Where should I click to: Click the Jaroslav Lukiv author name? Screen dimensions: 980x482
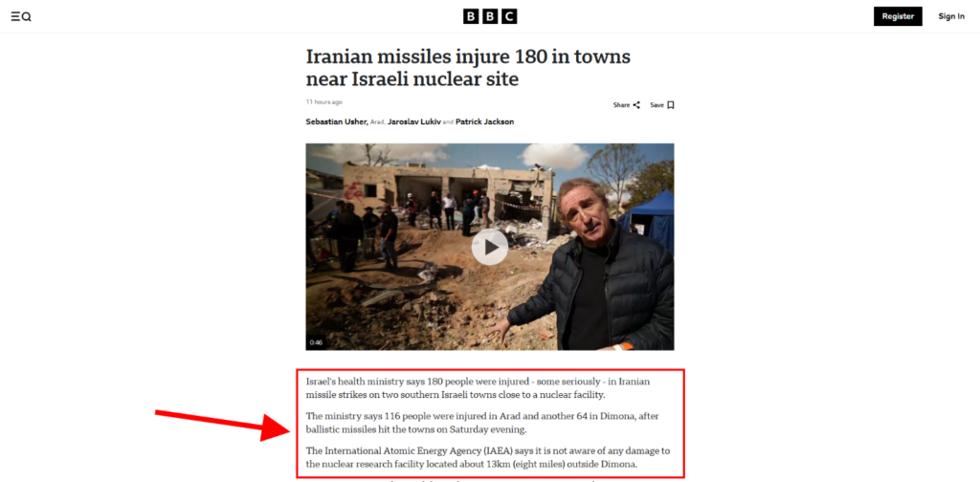coord(414,121)
